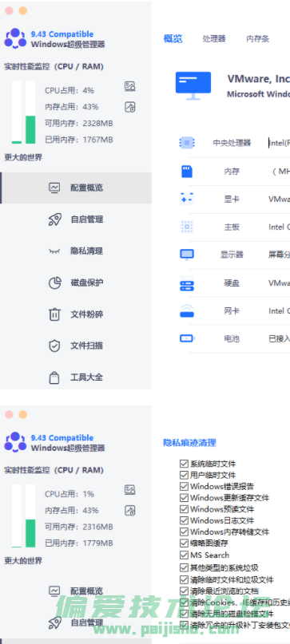Open 磁盘保护 pie chart icon
The image size is (290, 644).
(54, 282)
